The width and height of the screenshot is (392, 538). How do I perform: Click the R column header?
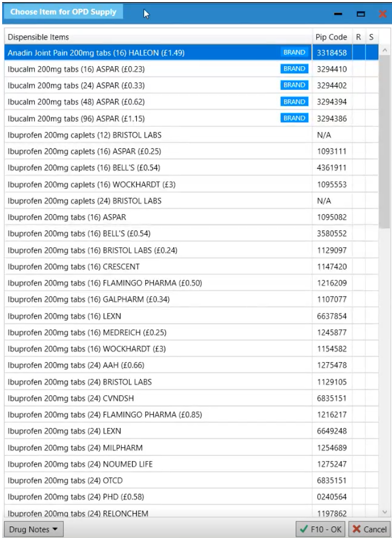coord(358,37)
